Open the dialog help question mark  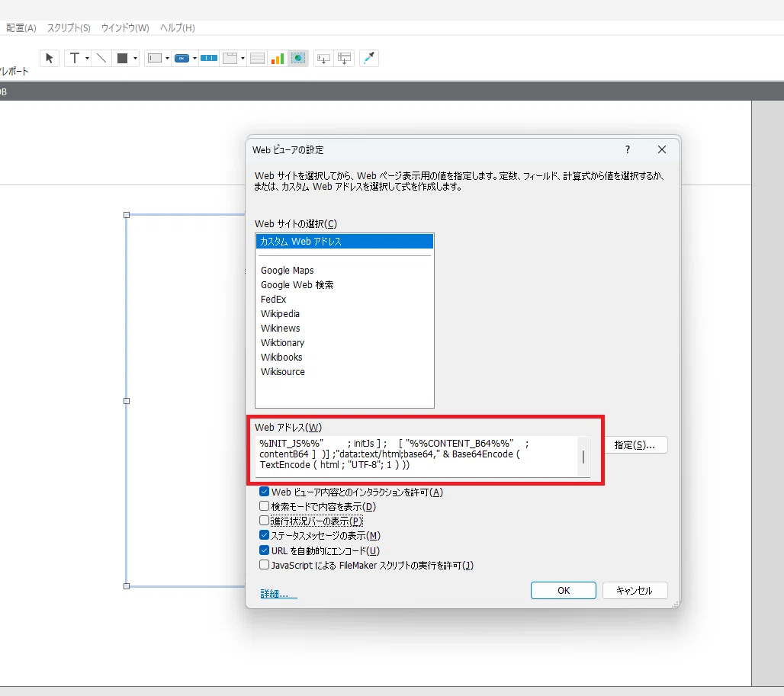point(628,149)
